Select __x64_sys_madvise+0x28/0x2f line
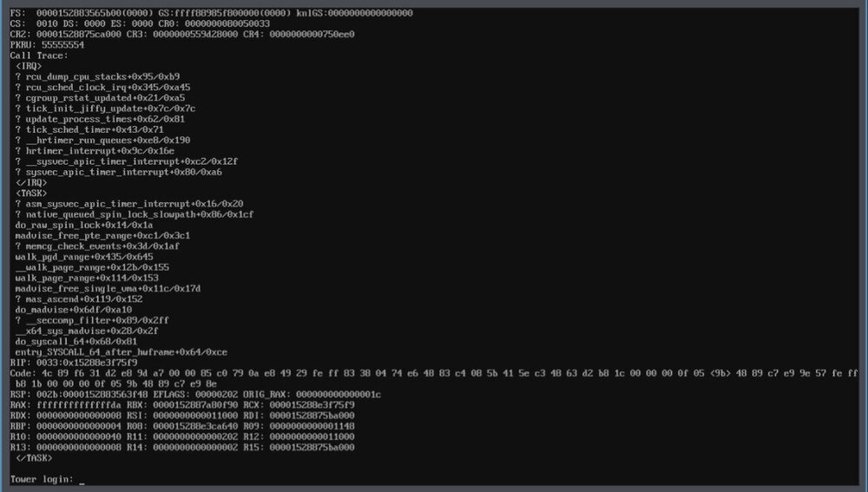The width and height of the screenshot is (868, 492). click(x=87, y=331)
